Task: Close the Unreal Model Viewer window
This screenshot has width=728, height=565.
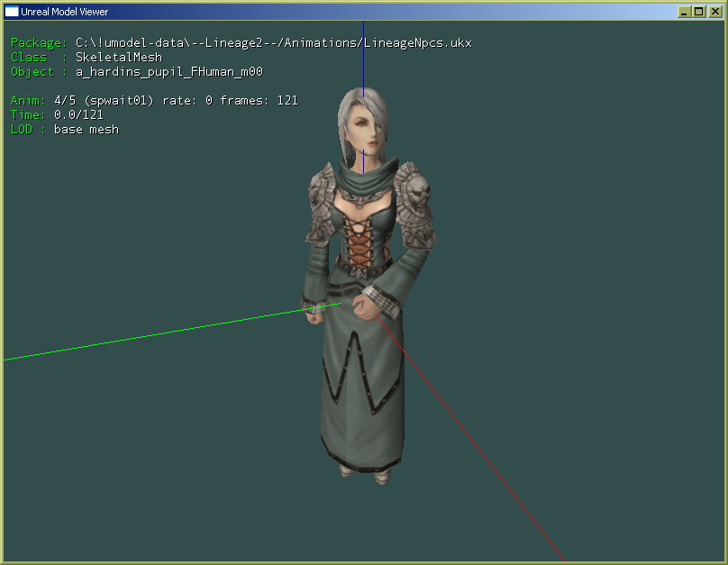Action: pyautogui.click(x=715, y=12)
